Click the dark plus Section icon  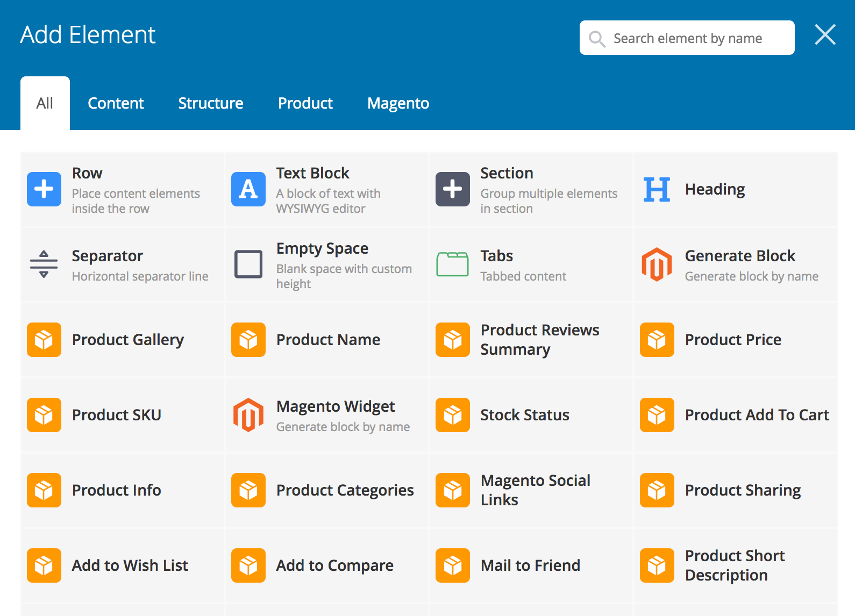pos(453,189)
